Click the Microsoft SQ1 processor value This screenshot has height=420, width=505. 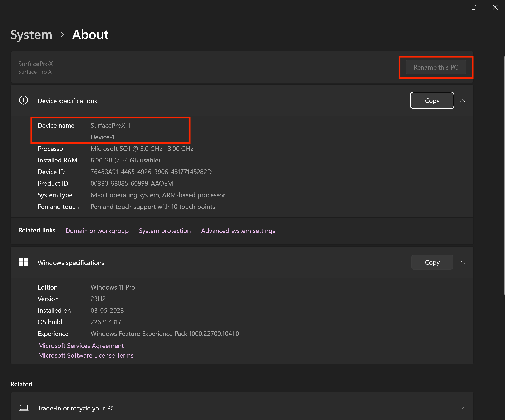[142, 149]
